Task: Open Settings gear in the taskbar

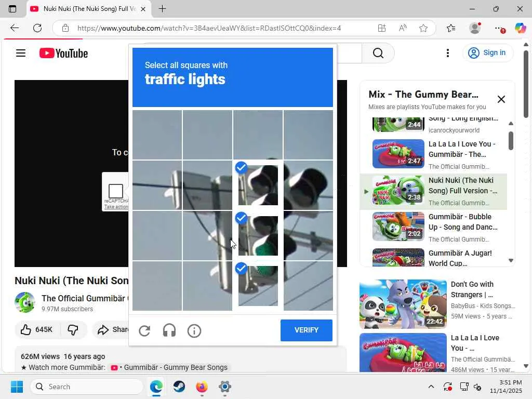Action: click(x=224, y=387)
